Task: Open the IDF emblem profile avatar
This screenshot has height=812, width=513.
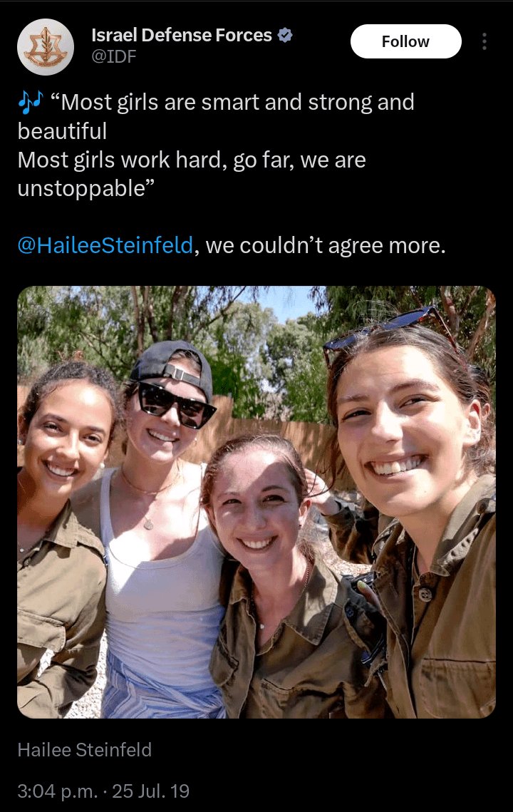Action: pos(46,47)
